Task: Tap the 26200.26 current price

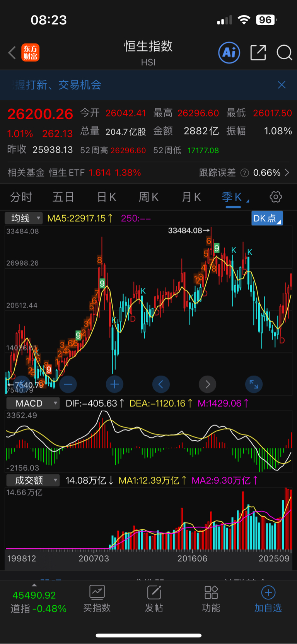Action: point(40,114)
